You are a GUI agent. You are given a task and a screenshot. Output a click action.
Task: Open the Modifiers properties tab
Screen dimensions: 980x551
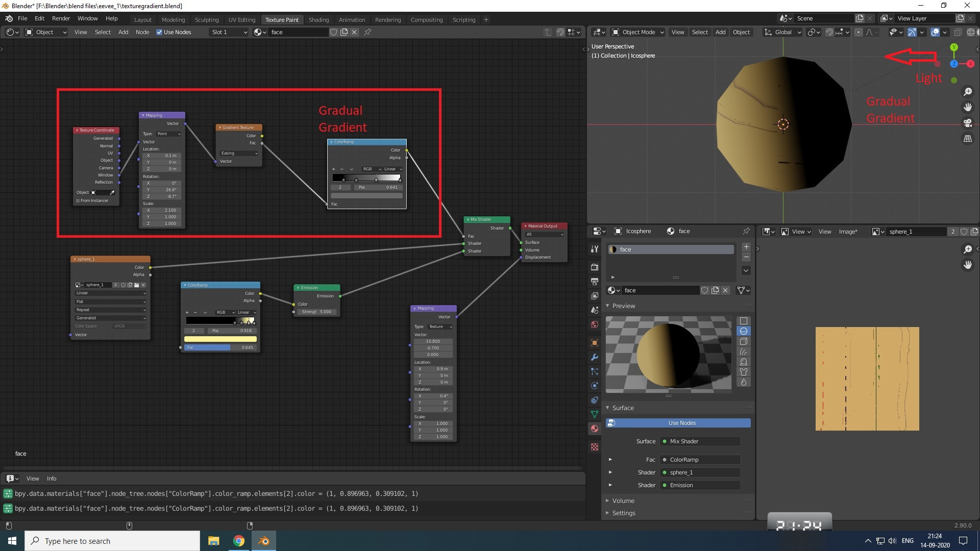(x=594, y=357)
